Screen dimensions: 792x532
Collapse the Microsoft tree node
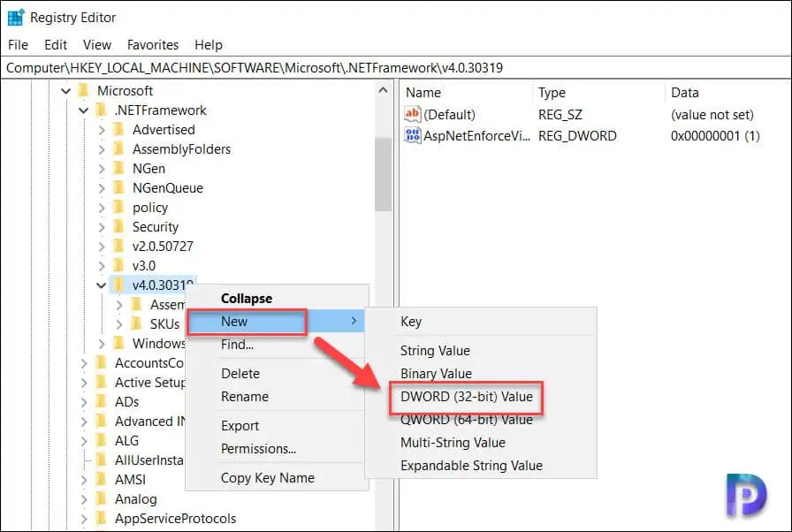pos(65,91)
